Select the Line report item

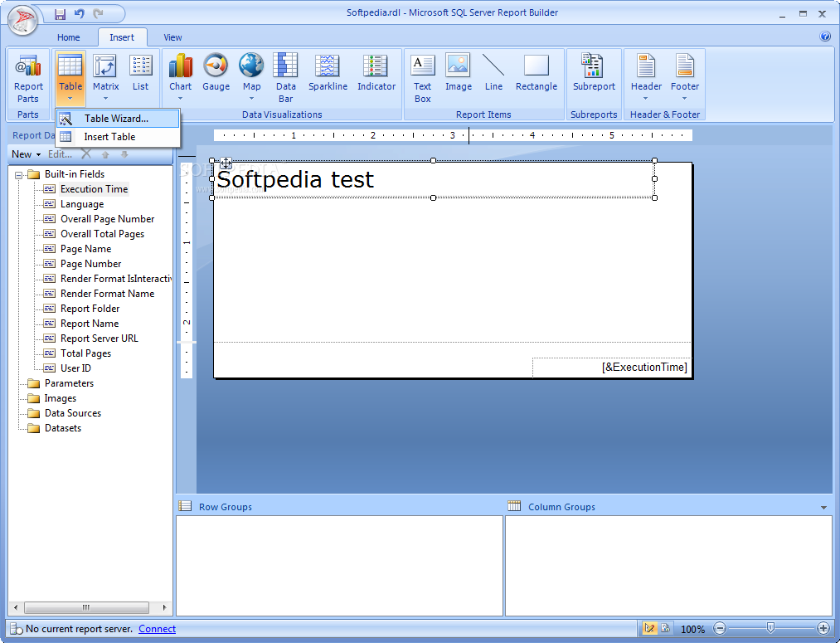click(493, 73)
